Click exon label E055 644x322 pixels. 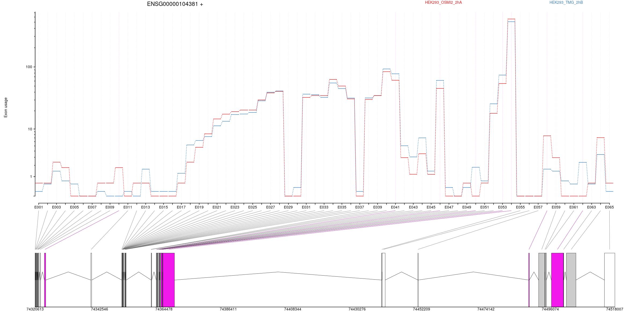[x=520, y=207]
